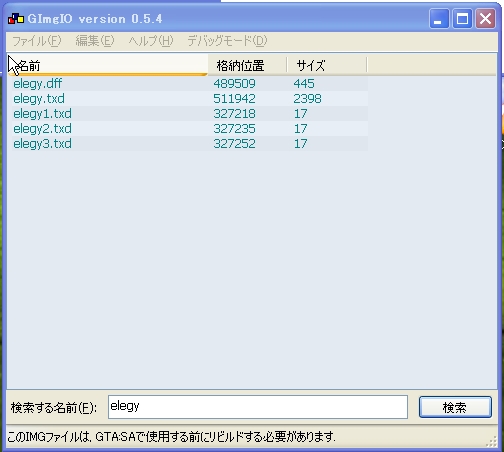Click the GImgIO app icon in title bar
504x452 pixels.
pyautogui.click(x=16, y=19)
